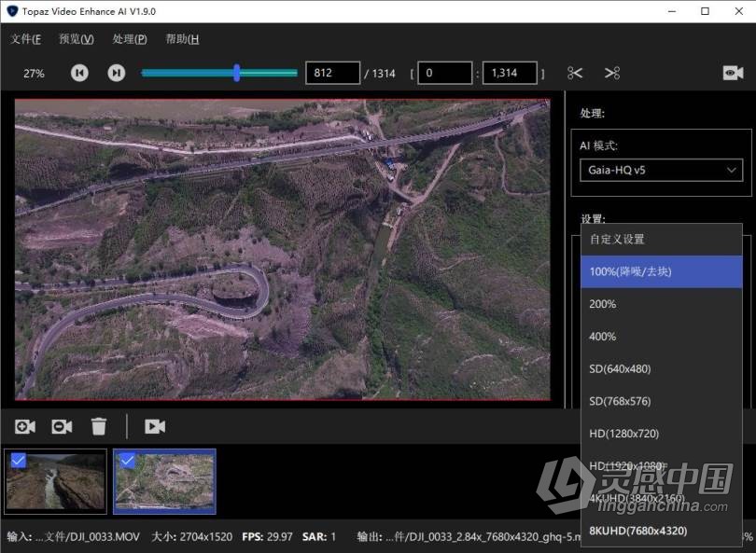756x553 pixels.
Task: Click the 27% zoom level text
Action: pyautogui.click(x=34, y=74)
